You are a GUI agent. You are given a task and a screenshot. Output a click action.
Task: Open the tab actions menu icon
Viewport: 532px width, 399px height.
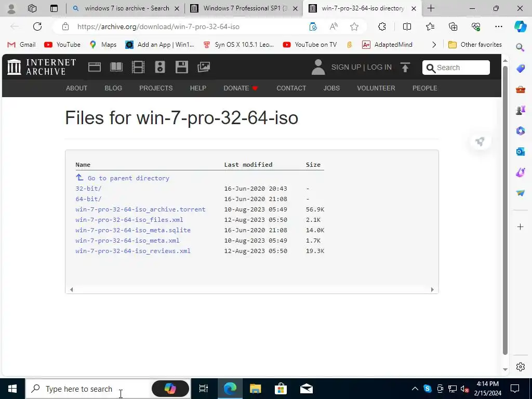pos(54,8)
